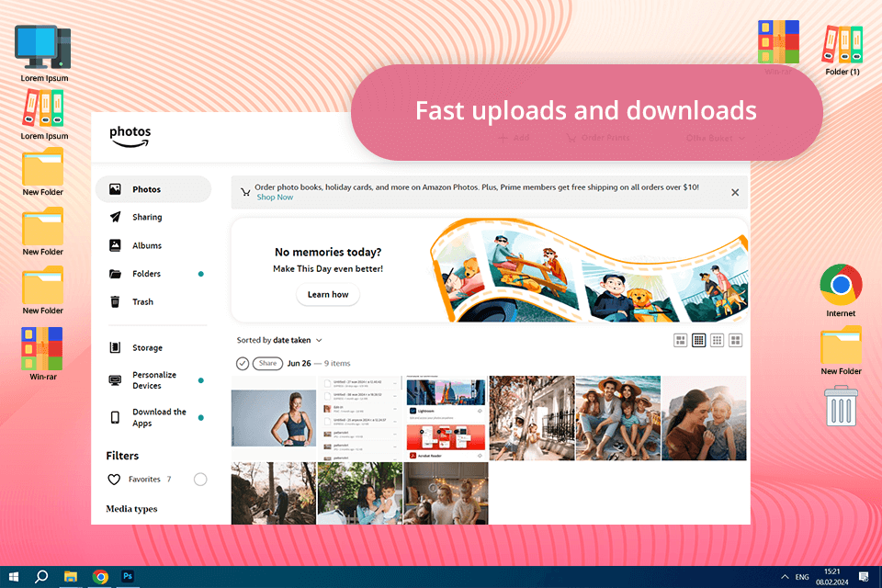Select the highlighted dense grid view
882x588 pixels.
pyautogui.click(x=698, y=341)
